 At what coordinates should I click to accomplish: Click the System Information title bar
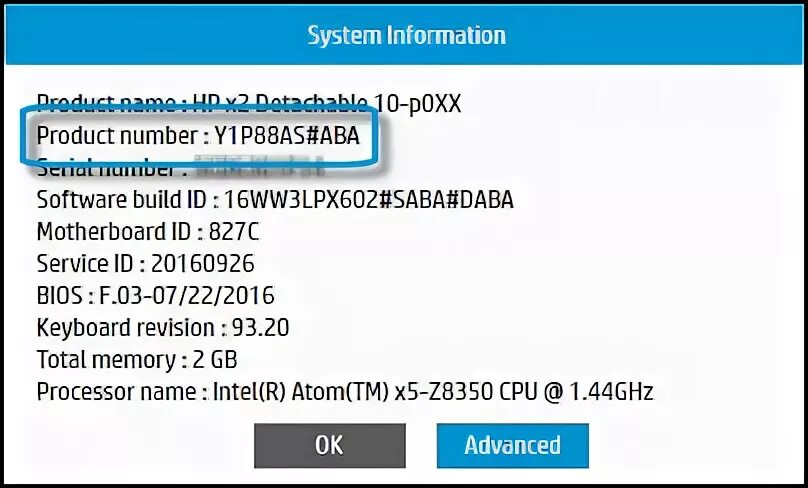(406, 36)
